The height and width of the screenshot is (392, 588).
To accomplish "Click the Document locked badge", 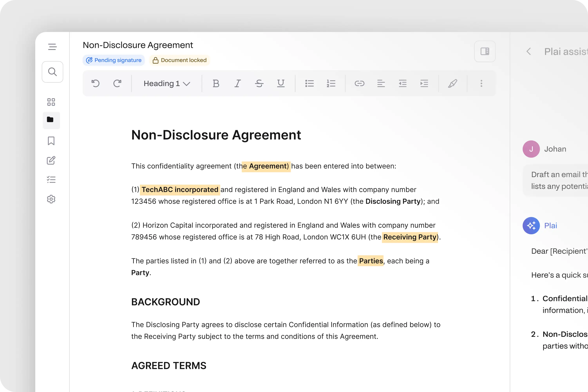I will 179,60.
